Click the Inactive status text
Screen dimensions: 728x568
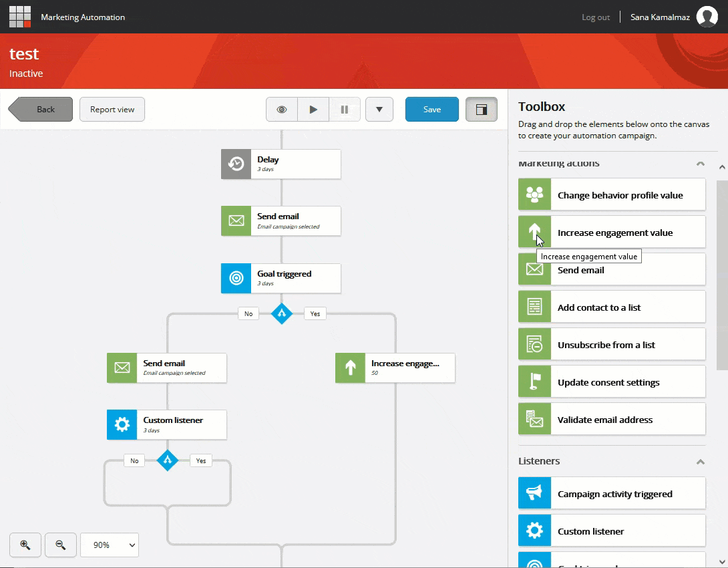click(26, 74)
